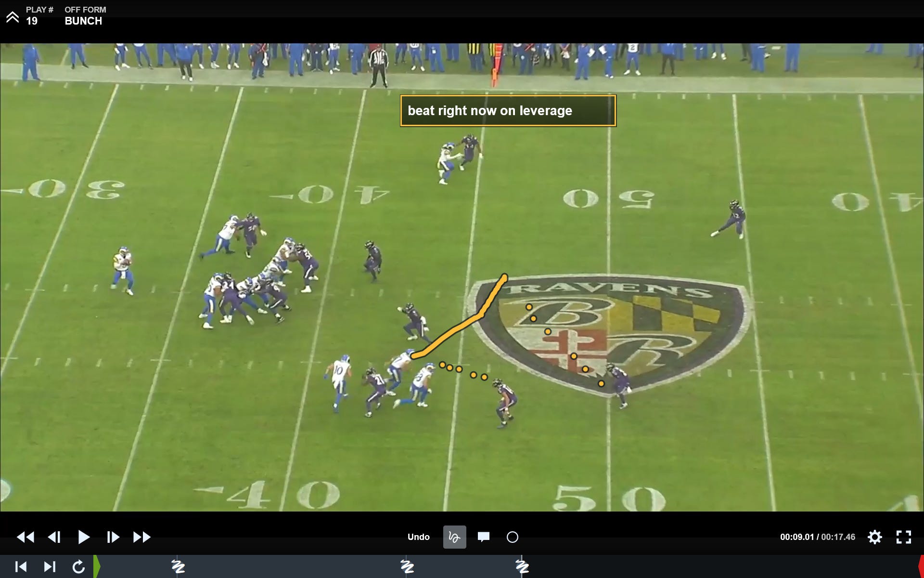Click the 00:17.46 total duration display

(x=838, y=537)
